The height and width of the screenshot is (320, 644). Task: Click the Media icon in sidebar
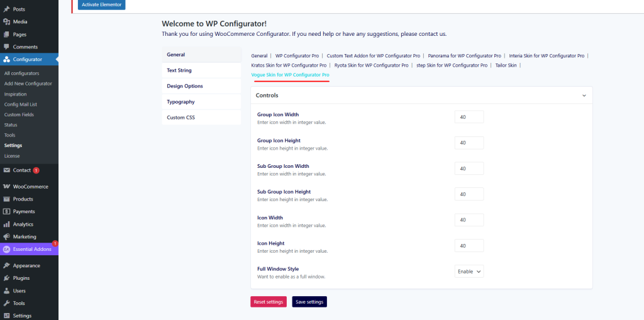click(6, 22)
